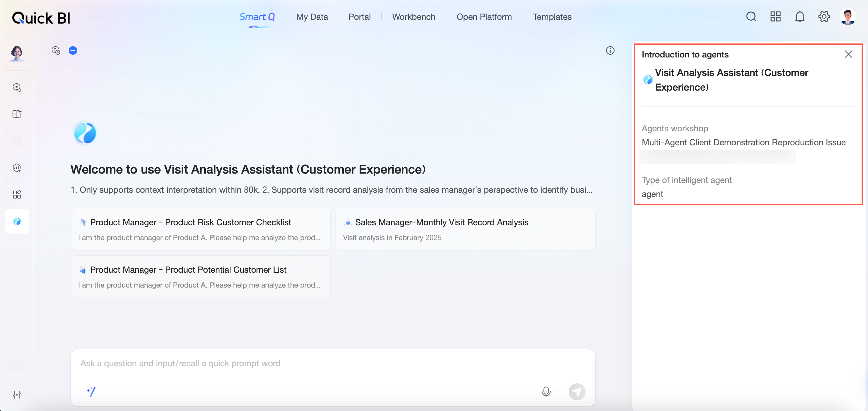Select Product Risk Customer Checklist prompt card
868x411 pixels.
click(200, 229)
